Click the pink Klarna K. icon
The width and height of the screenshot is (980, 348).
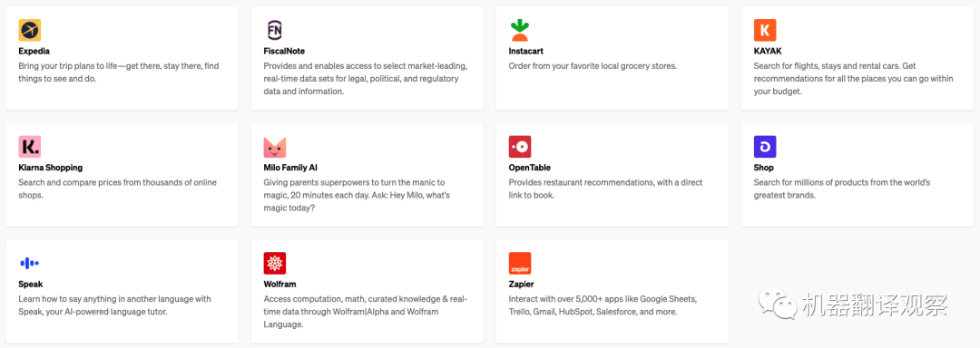coord(29,147)
